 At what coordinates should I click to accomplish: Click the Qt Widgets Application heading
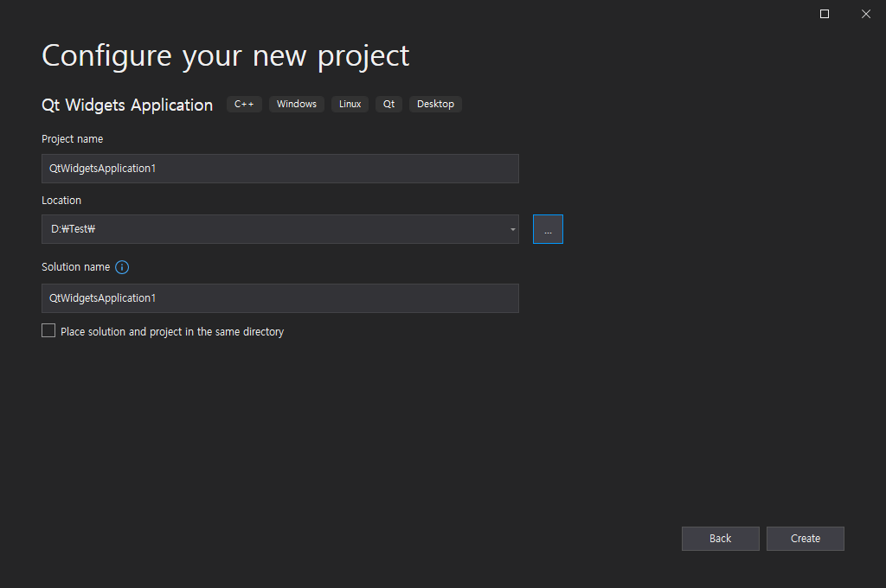(127, 105)
